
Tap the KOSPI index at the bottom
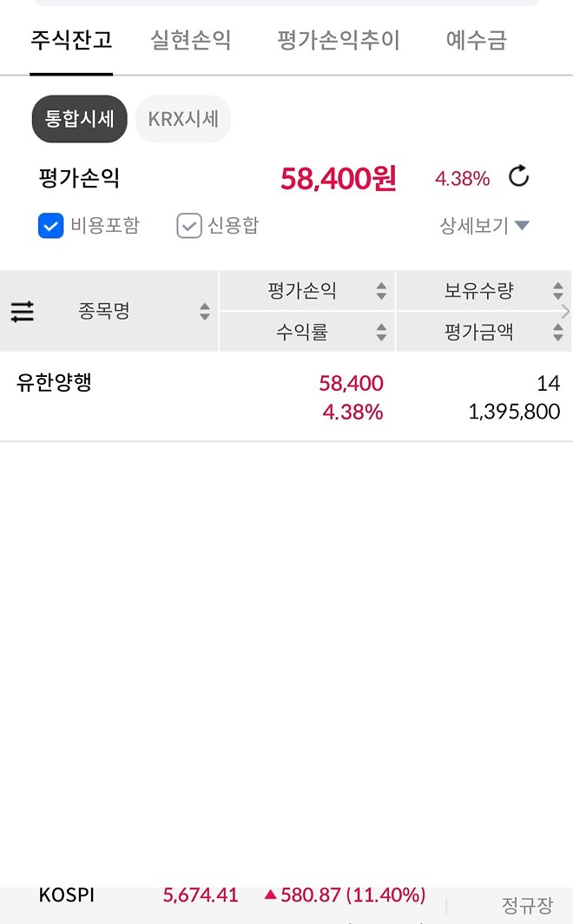click(x=67, y=894)
